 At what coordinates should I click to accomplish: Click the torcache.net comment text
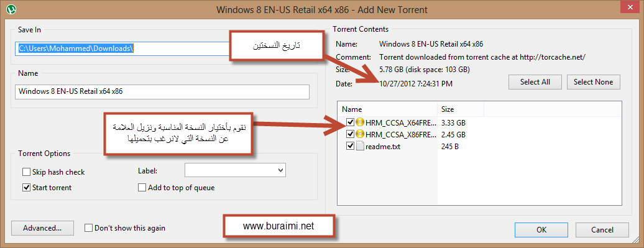(482, 57)
